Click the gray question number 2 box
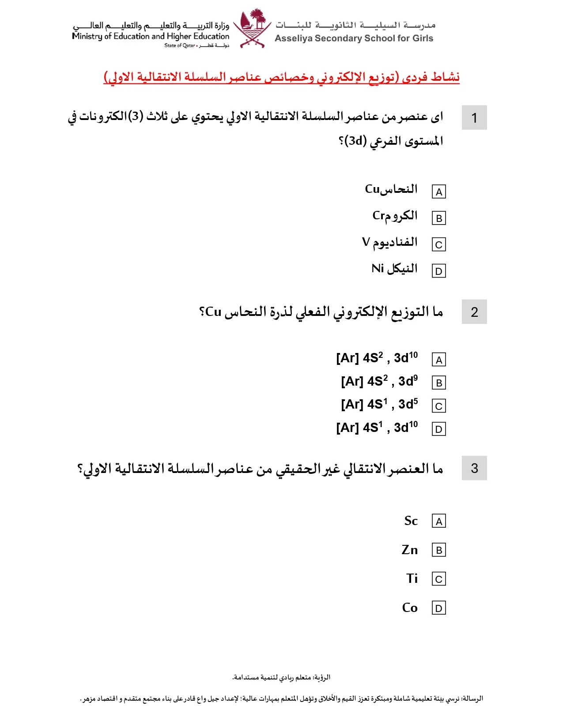563x728 pixels. click(x=474, y=312)
